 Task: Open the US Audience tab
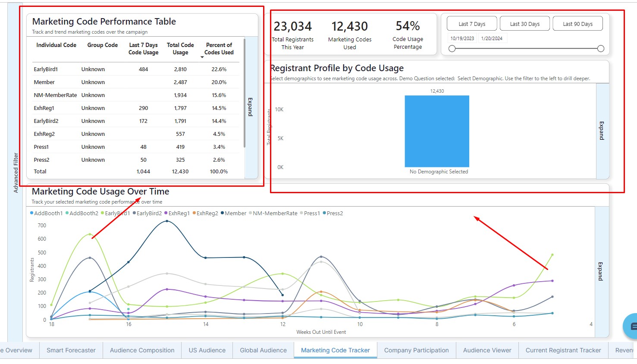pos(207,350)
